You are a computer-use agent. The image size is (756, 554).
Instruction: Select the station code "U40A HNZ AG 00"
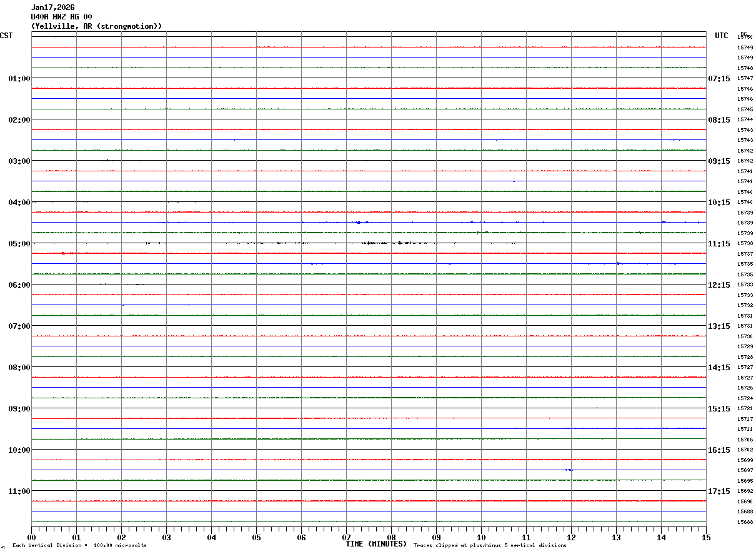[62, 17]
